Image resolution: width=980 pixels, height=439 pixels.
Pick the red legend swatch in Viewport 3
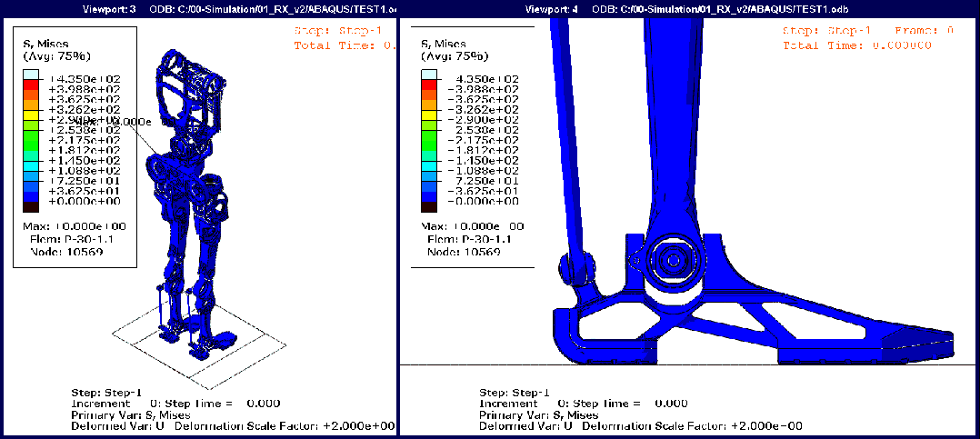point(31,85)
